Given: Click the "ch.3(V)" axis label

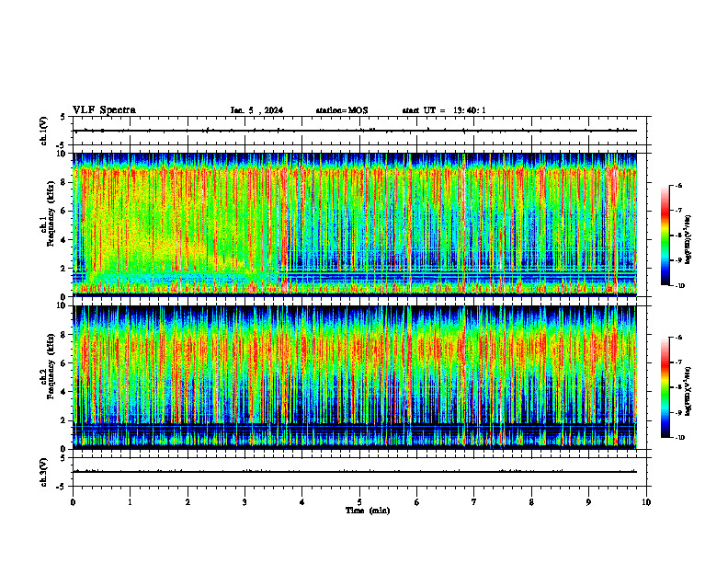Looking at the screenshot, I should pos(44,472).
